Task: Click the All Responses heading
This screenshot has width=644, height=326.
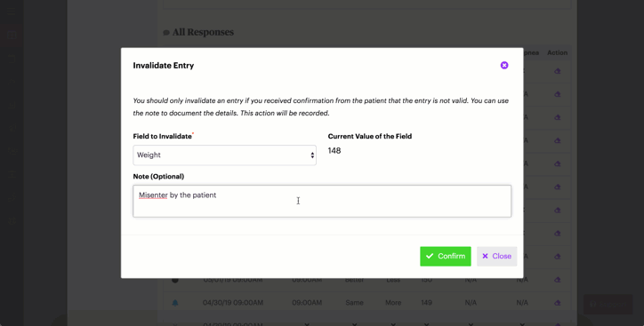Action: 203,32
